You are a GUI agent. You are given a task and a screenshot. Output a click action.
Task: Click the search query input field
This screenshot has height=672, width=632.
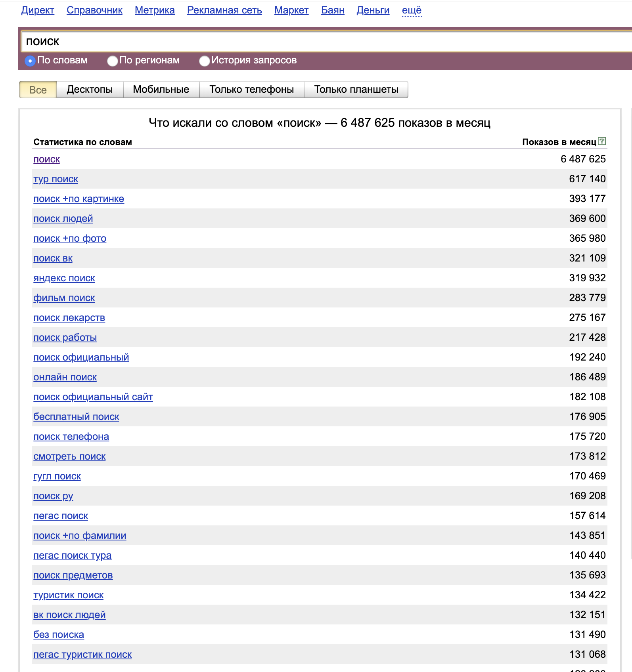pyautogui.click(x=317, y=42)
